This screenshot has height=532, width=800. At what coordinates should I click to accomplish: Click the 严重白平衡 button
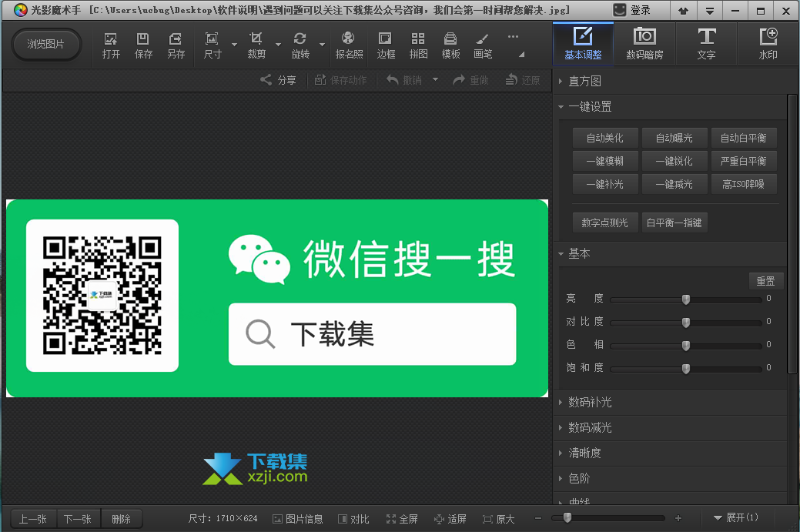pyautogui.click(x=744, y=161)
